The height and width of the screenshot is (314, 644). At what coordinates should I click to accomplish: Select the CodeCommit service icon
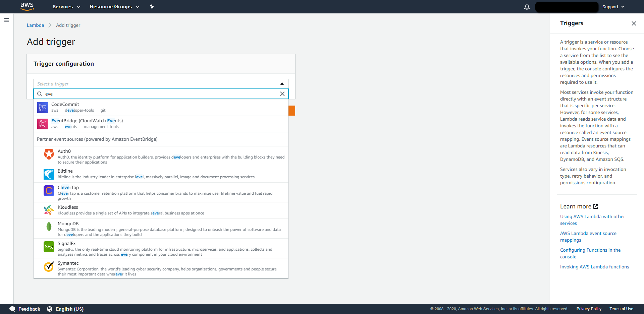point(43,108)
